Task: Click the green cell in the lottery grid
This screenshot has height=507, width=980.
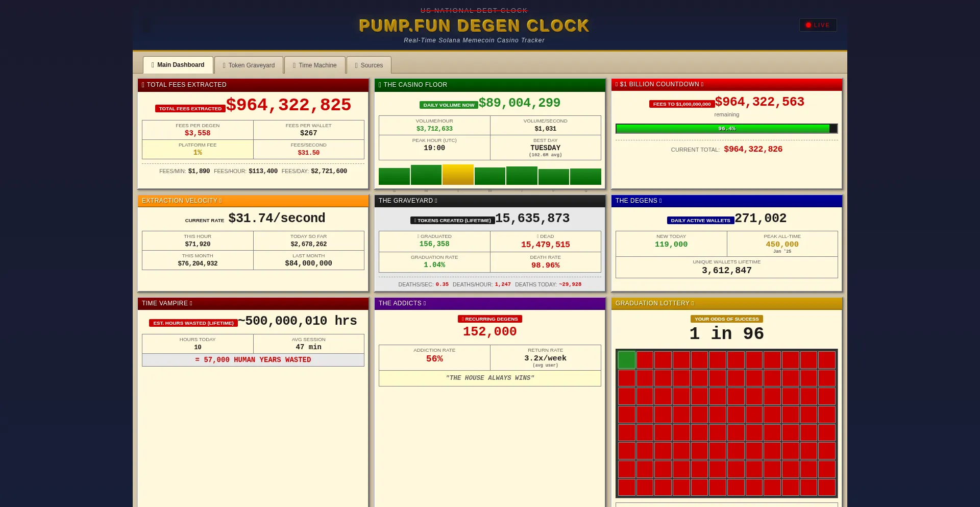Action: click(x=627, y=360)
